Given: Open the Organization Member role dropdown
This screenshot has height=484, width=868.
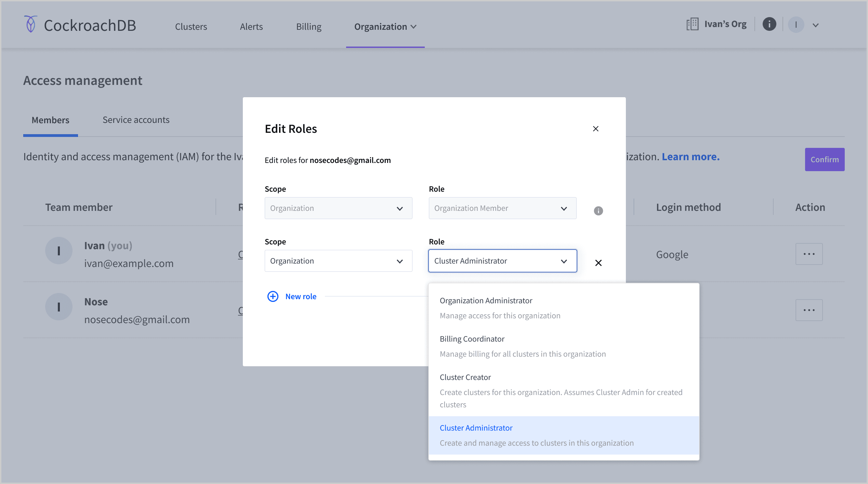Looking at the screenshot, I should tap(503, 208).
